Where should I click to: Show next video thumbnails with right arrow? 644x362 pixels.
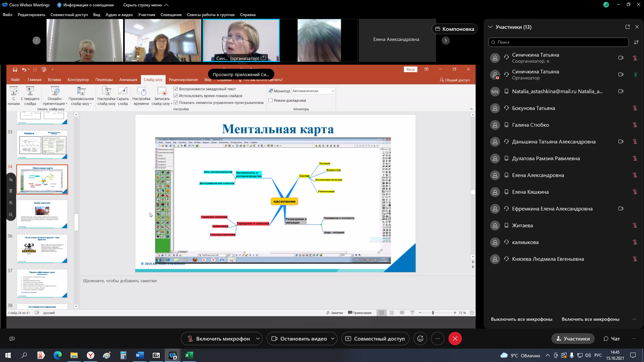446,41
